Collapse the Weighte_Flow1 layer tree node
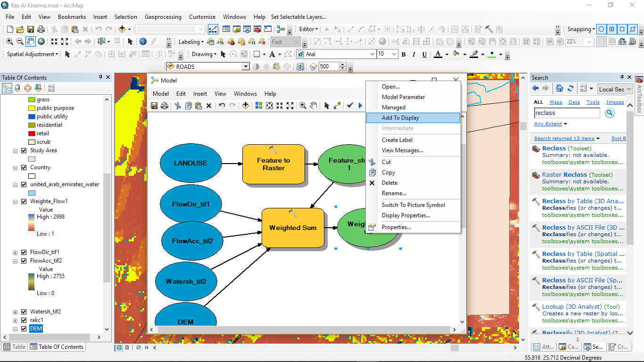644x362 pixels. click(16, 201)
